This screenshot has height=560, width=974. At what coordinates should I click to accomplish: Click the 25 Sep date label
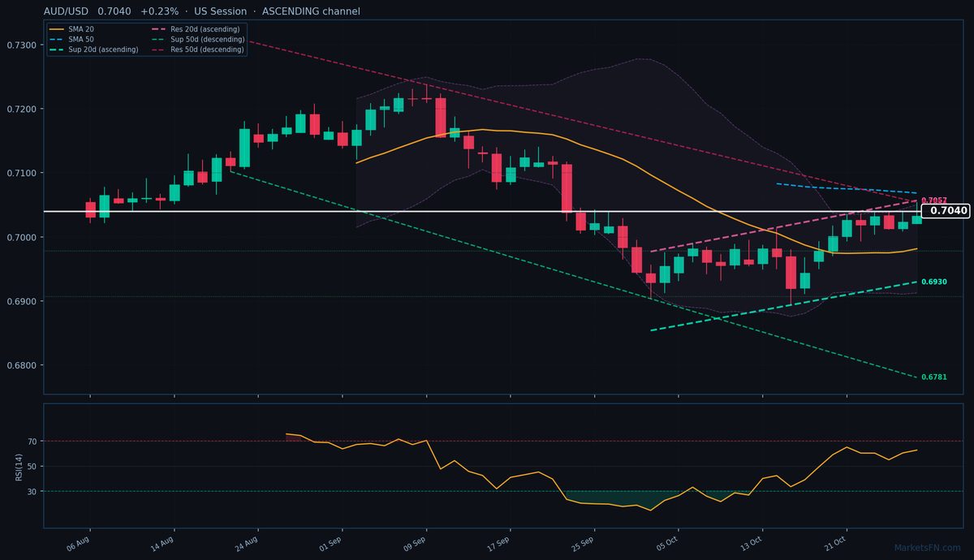584,543
